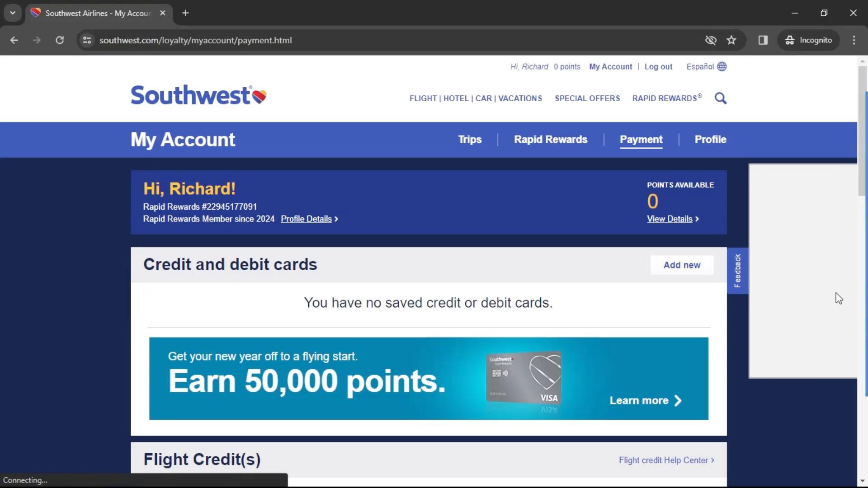Select the Profile tab in My Account
Viewport: 868px width, 488px height.
(710, 140)
